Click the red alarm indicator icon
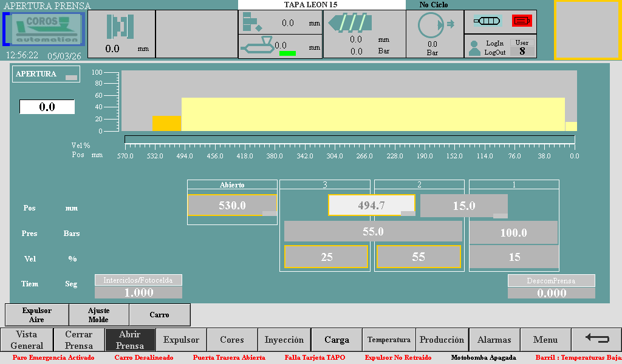The width and height of the screenshot is (622, 364). pyautogui.click(x=521, y=21)
